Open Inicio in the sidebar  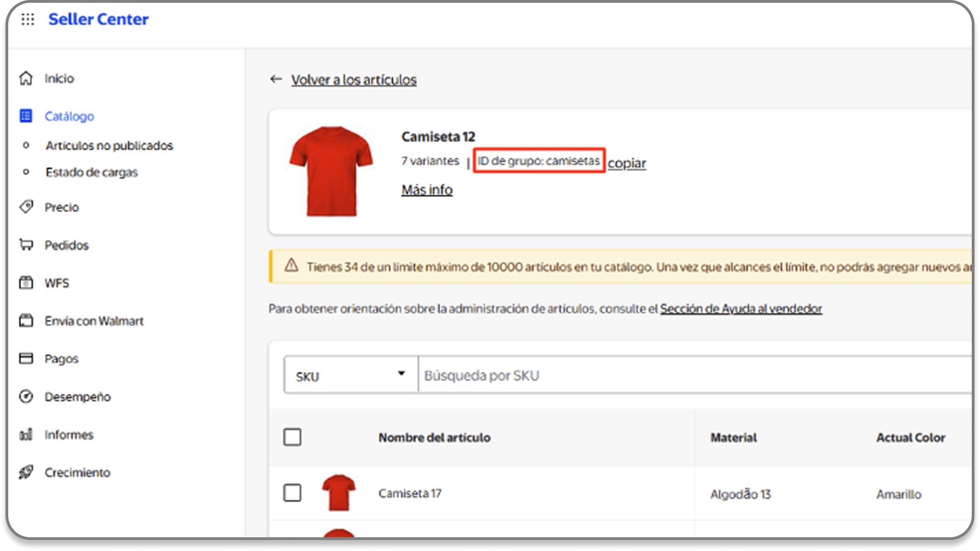pos(59,78)
